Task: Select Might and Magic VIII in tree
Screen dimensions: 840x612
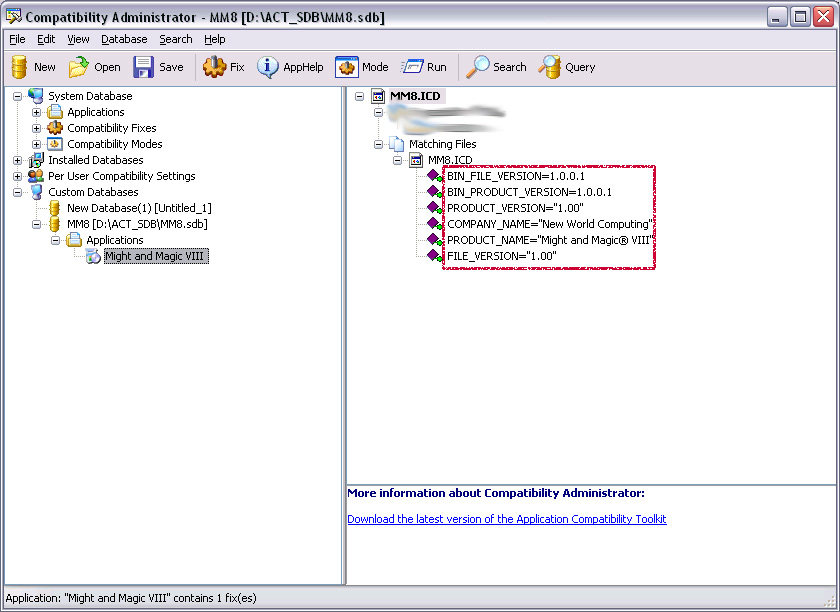Action: point(154,256)
